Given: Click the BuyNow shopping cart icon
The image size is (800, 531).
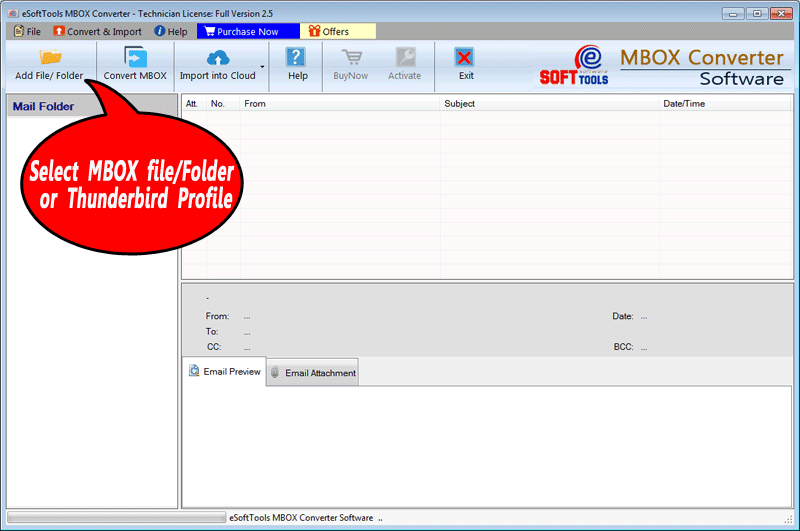Looking at the screenshot, I should (352, 57).
